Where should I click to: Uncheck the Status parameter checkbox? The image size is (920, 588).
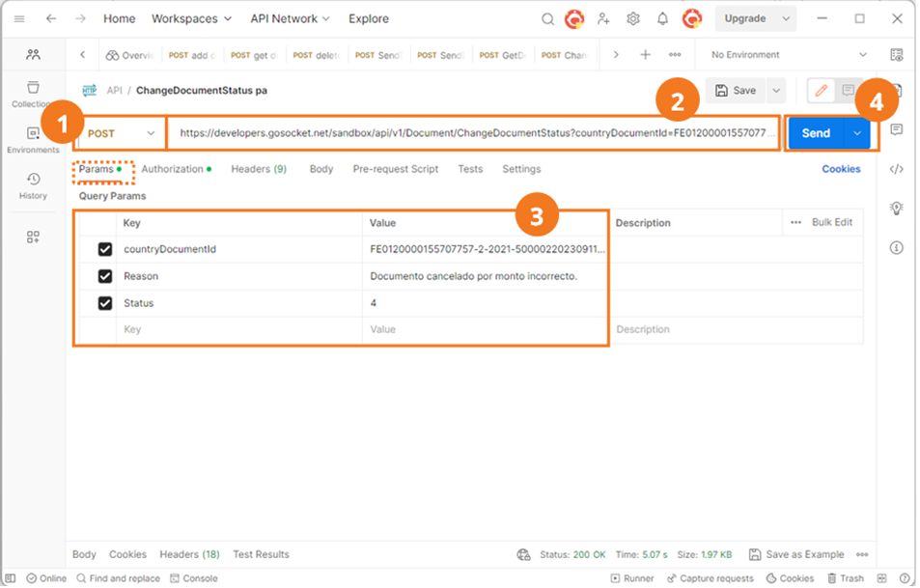105,303
